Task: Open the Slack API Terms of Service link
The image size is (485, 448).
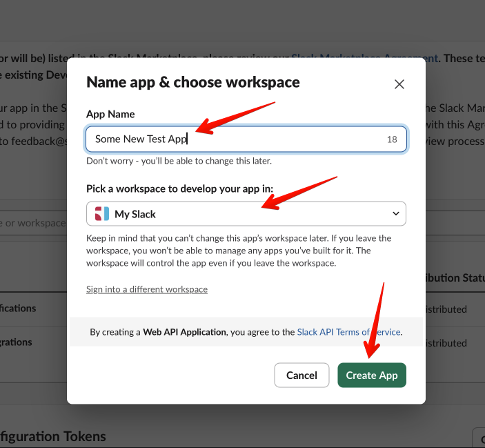Action: [x=348, y=332]
